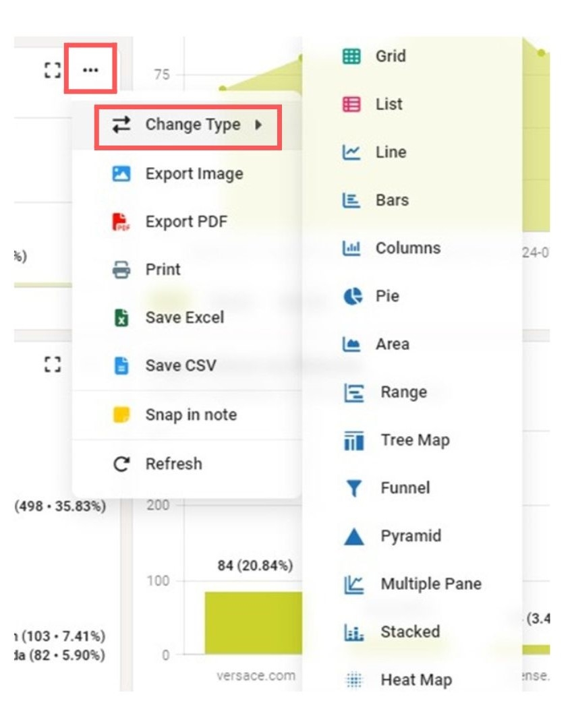Click the Snap in note icon

pos(121,415)
